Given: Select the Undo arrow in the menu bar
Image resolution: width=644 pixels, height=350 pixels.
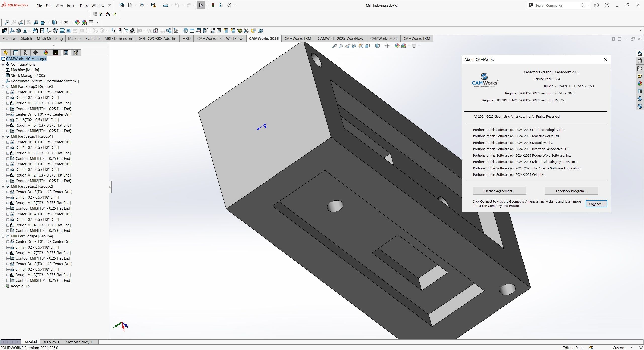Looking at the screenshot, I should pyautogui.click(x=177, y=5).
